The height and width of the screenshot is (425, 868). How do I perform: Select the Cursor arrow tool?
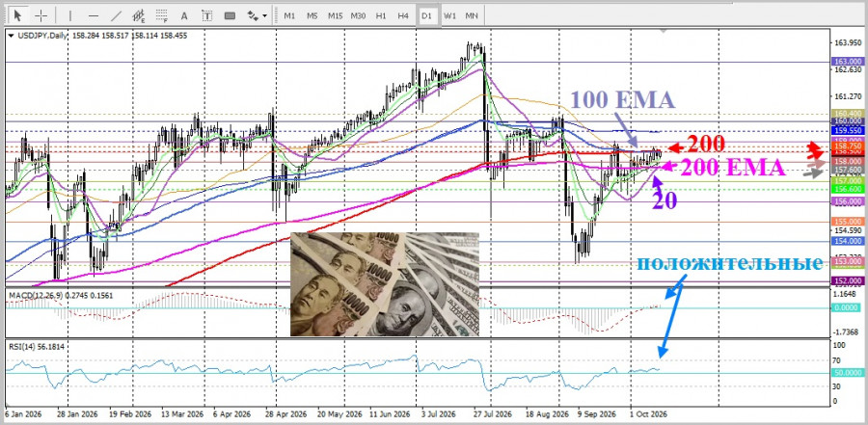pos(18,15)
